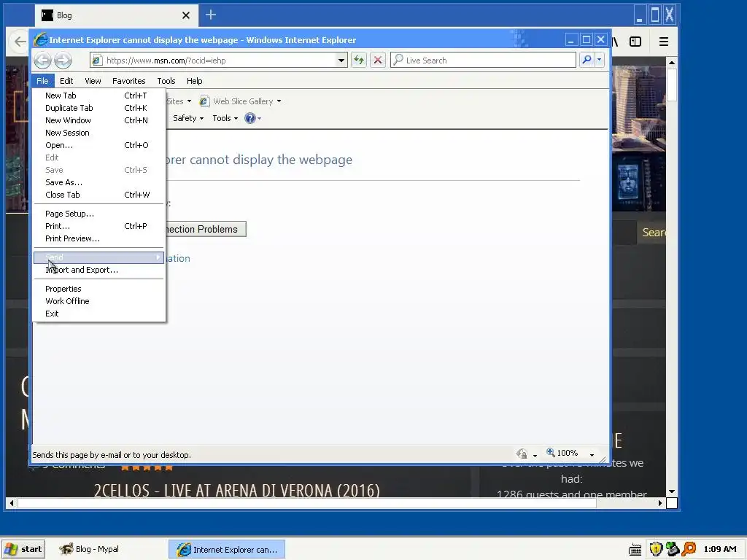Expand the Send submenu
The height and width of the screenshot is (560, 747).
[98, 257]
